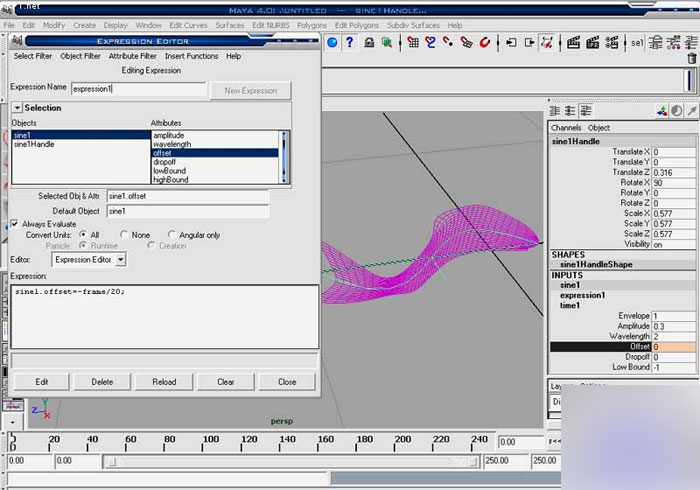Select the Particle 'Creation' radio button

[x=151, y=245]
